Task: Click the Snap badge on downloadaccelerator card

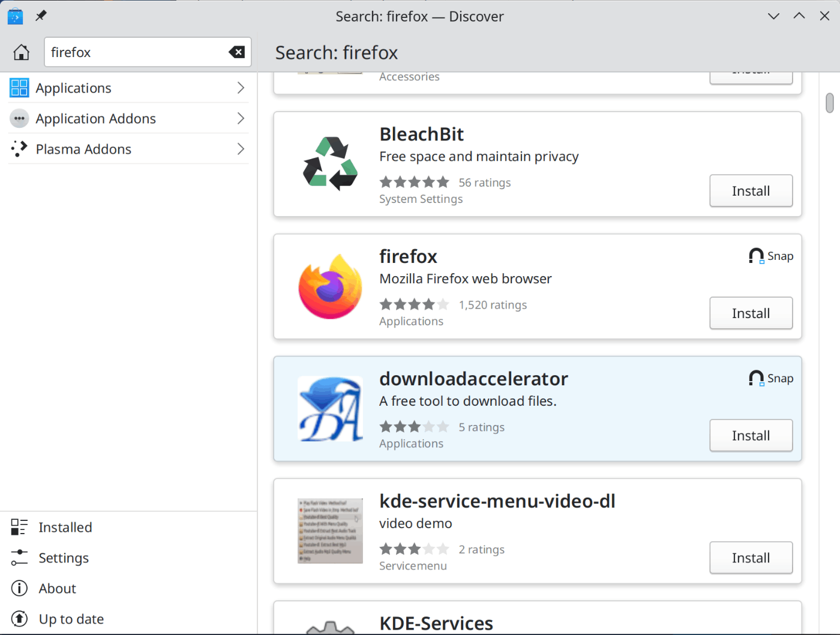Action: (x=771, y=379)
